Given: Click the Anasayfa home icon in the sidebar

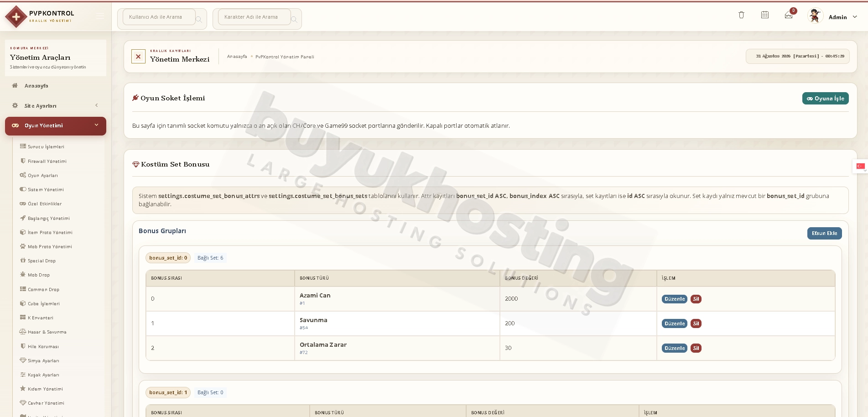Looking at the screenshot, I should pyautogui.click(x=15, y=85).
